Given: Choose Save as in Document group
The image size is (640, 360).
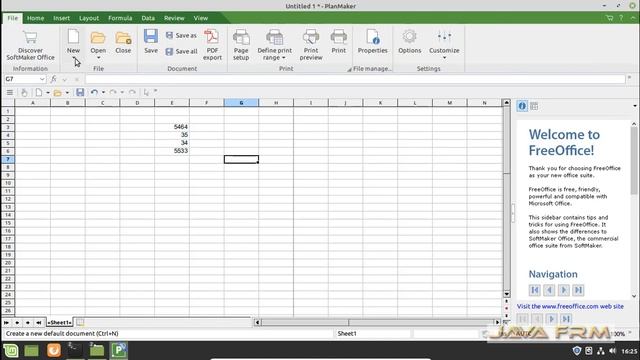Looking at the screenshot, I should [181, 36].
